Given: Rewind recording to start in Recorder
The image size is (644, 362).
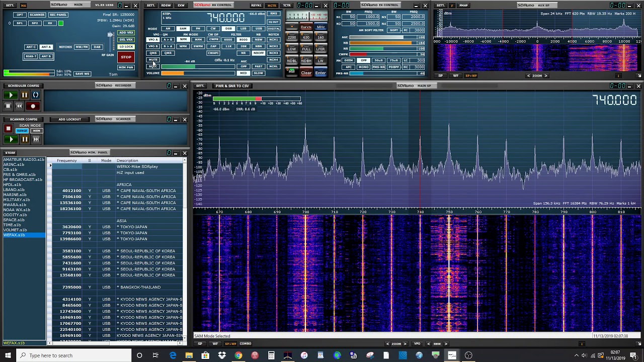Looking at the screenshot, I should pyautogui.click(x=19, y=106).
